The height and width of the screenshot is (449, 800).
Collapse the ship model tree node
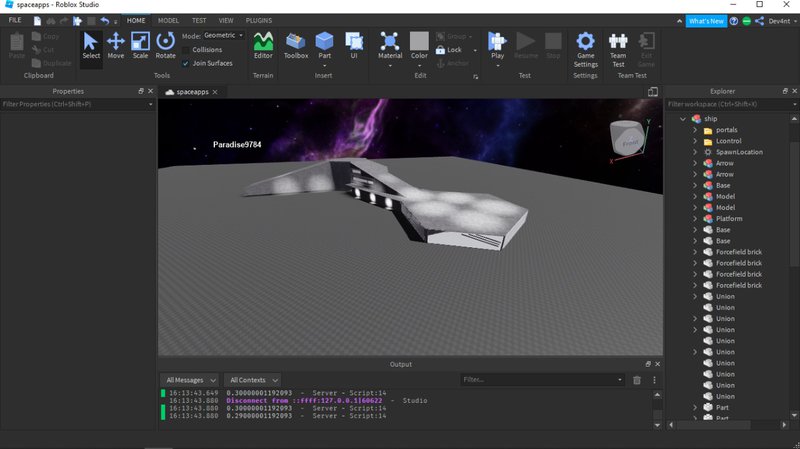pos(683,119)
